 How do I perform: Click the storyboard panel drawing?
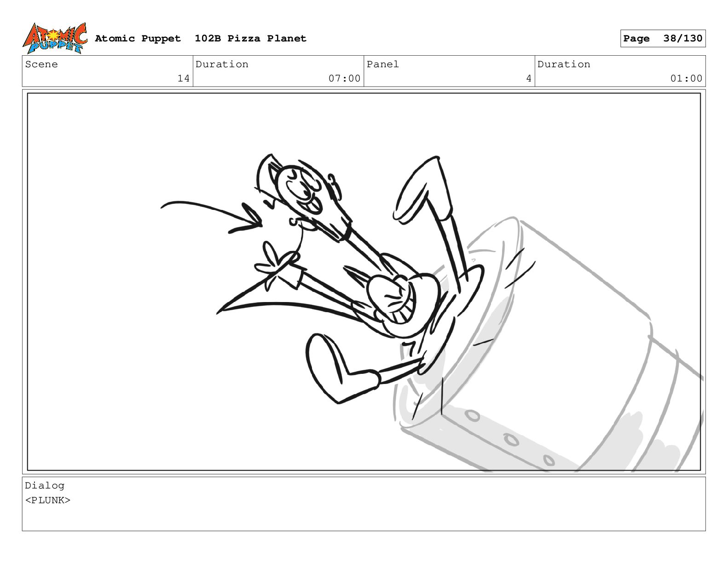(364, 282)
